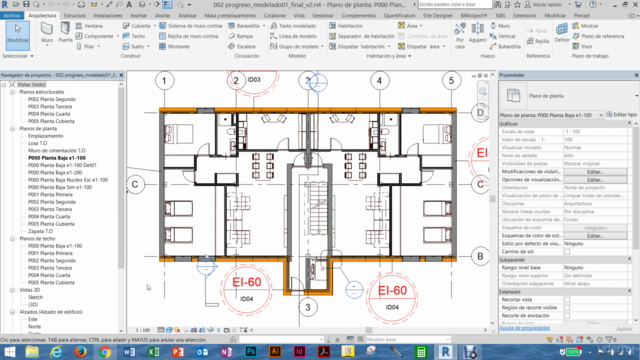Open Excel from the taskbar
The width and height of the screenshot is (640, 360).
tap(153, 352)
